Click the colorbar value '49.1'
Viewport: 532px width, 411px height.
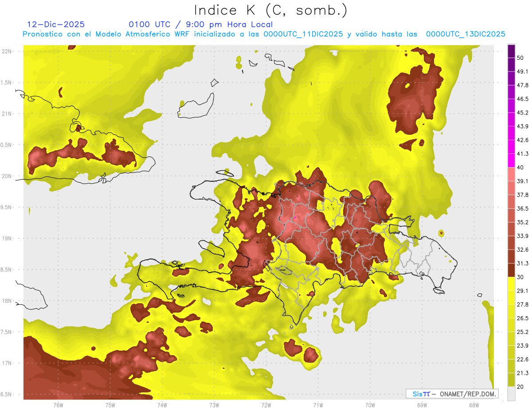coord(523,71)
